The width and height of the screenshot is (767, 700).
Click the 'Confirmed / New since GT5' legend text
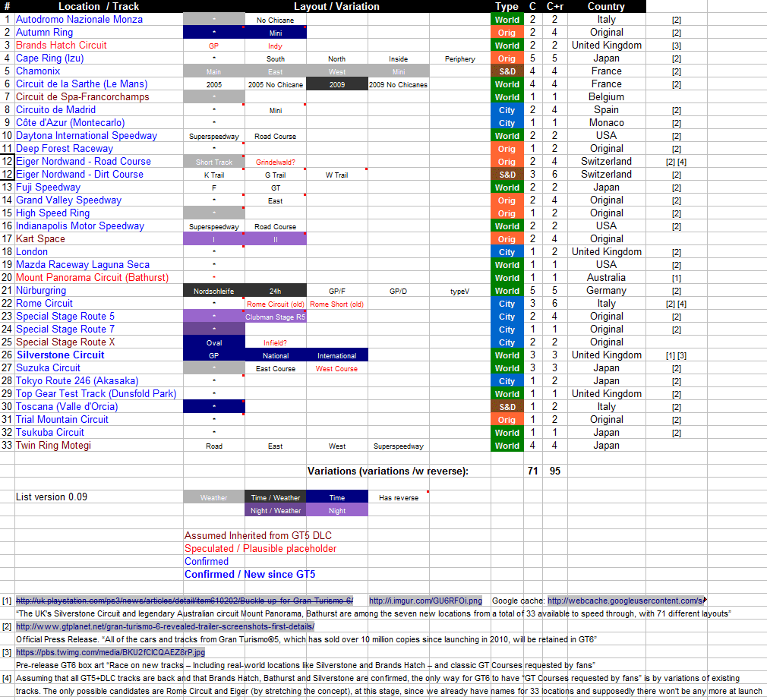point(250,575)
